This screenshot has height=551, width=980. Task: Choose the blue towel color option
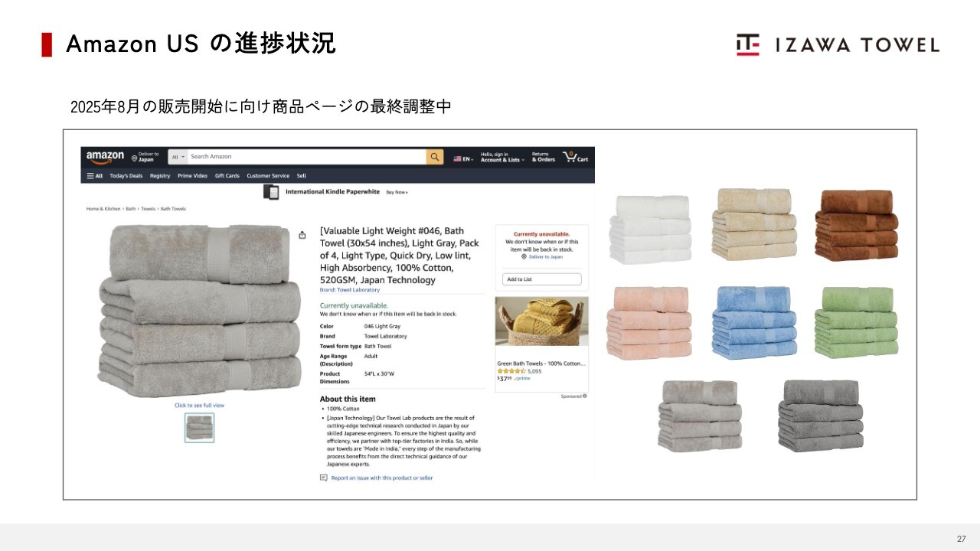coord(753,322)
